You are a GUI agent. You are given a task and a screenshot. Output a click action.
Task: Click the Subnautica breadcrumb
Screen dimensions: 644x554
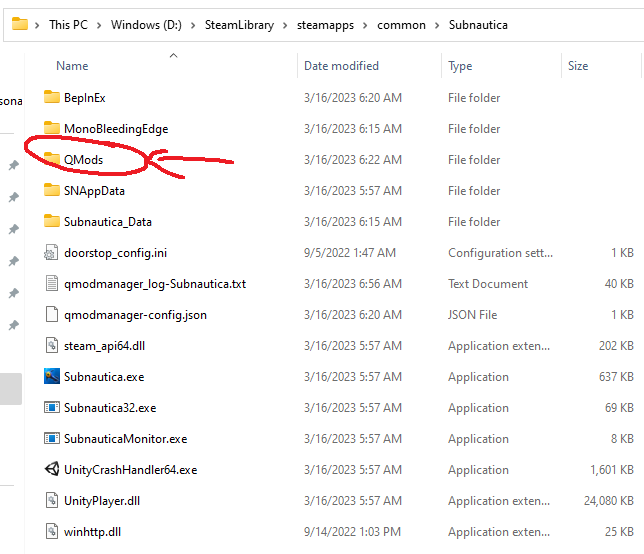(478, 25)
